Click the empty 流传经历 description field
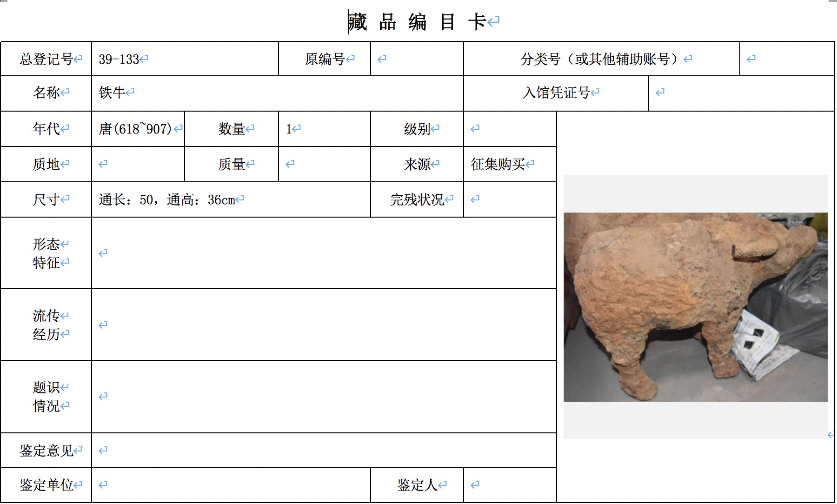Image resolution: width=837 pixels, height=504 pixels. pos(324,325)
